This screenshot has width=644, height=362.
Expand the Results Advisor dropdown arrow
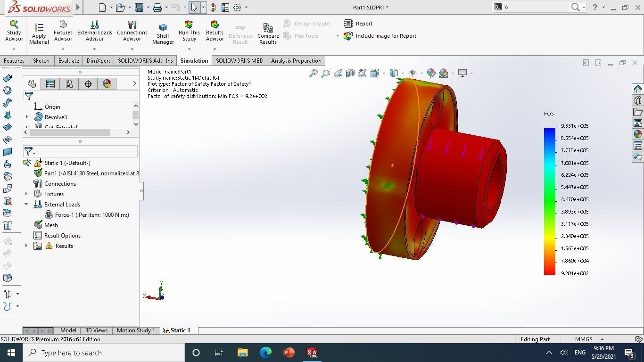[x=215, y=49]
